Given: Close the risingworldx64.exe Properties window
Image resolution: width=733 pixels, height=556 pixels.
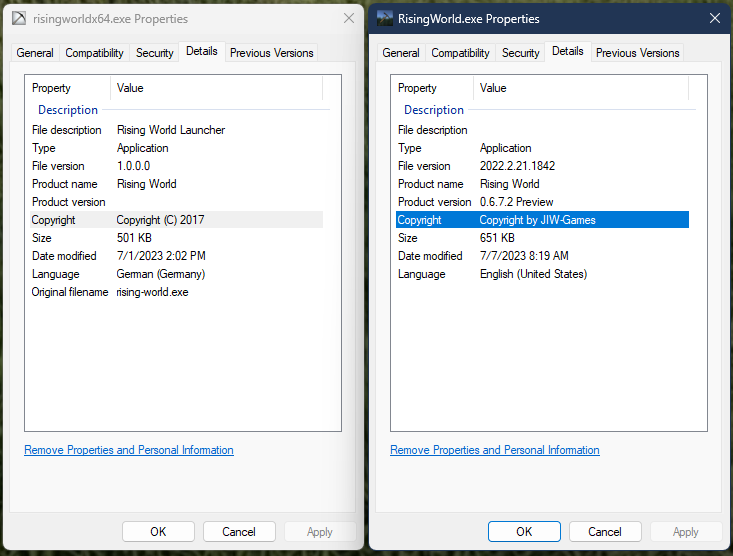Looking at the screenshot, I should (348, 19).
